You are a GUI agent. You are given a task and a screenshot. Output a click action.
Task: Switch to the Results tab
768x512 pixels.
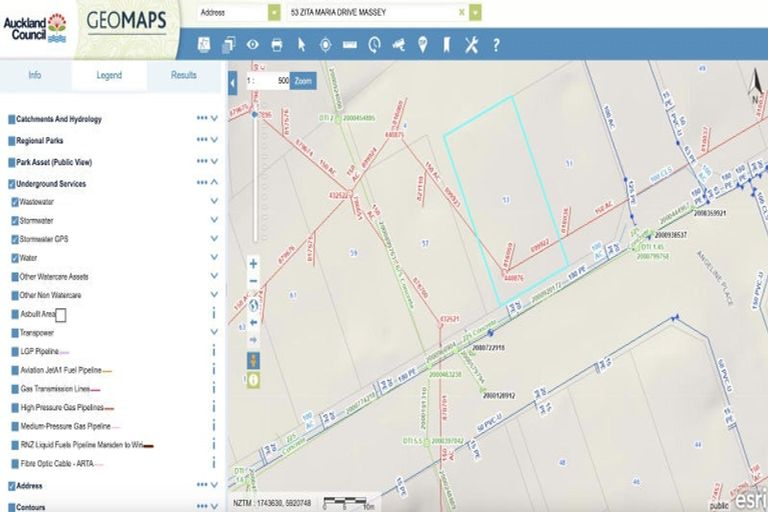[x=184, y=75]
